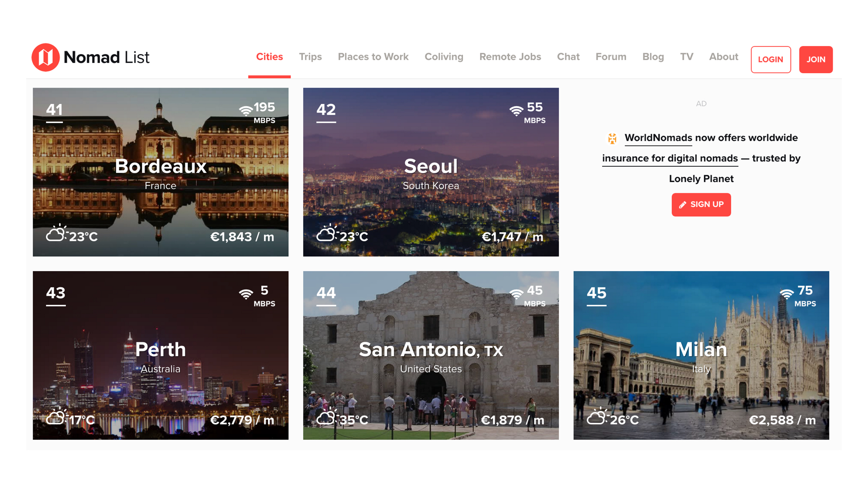This screenshot has width=868, height=488.
Task: Click the wifi icon on Seoul card
Action: [x=516, y=110]
